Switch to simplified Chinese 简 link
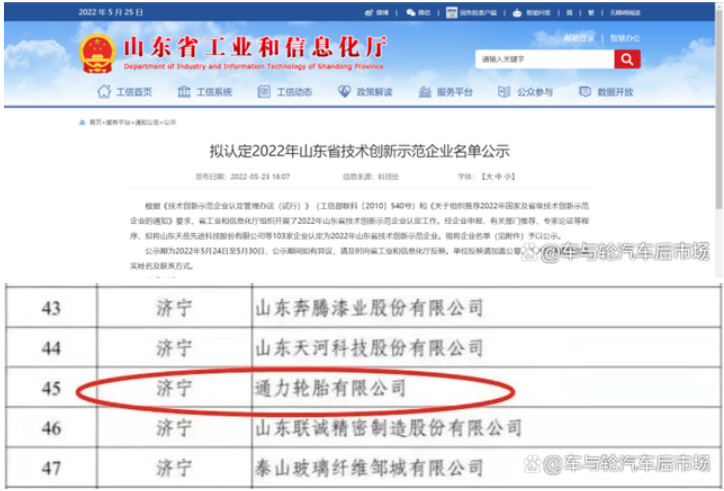This screenshot has width=724, height=491. (569, 13)
